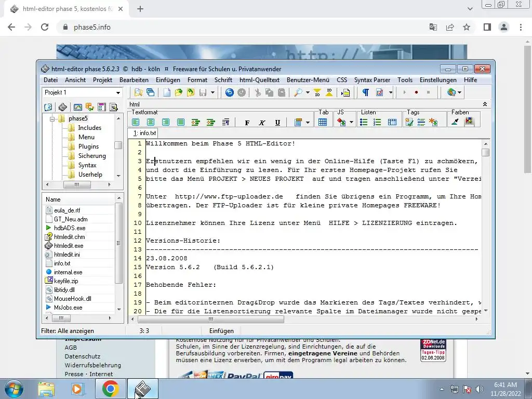532x399 pixels.
Task: Select the info.txt editor tab
Action: (145, 133)
